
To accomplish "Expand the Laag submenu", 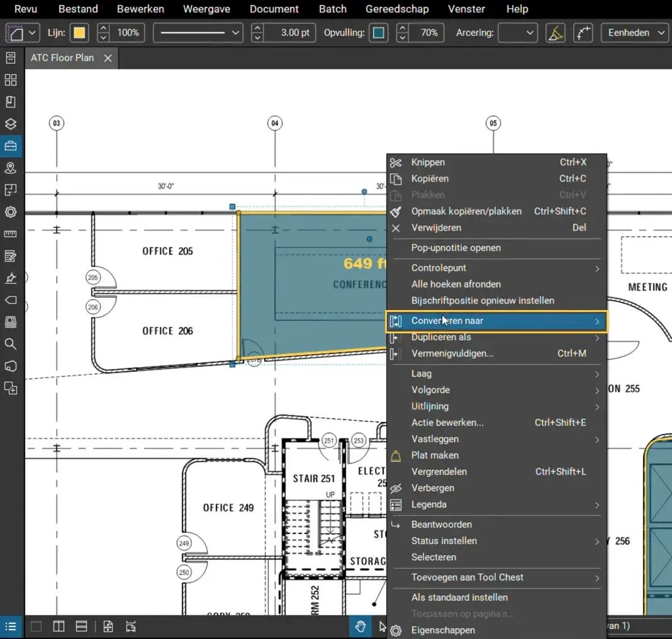I will pos(496,374).
